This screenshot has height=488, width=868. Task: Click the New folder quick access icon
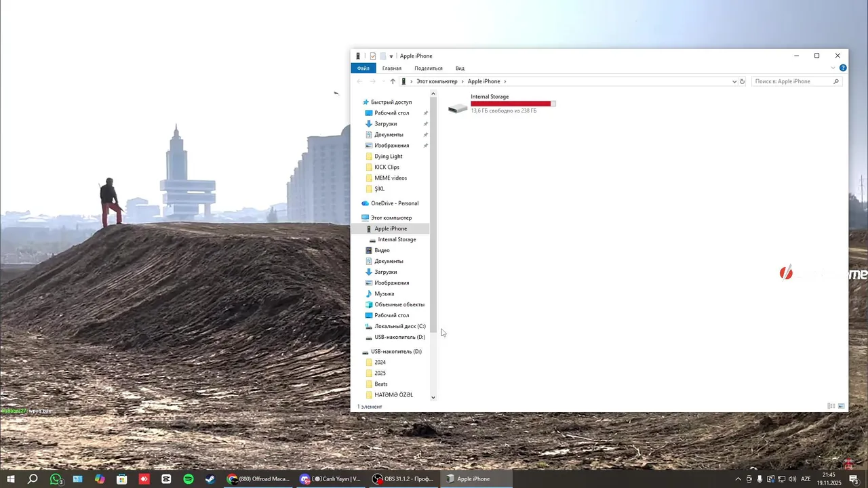(382, 56)
